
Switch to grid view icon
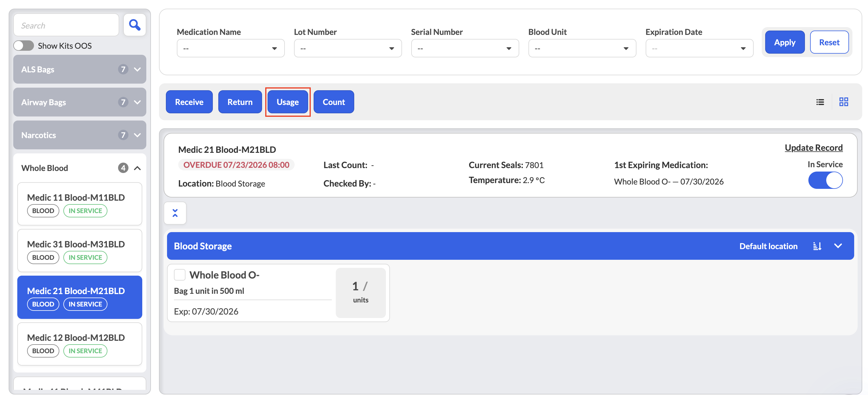[844, 102]
